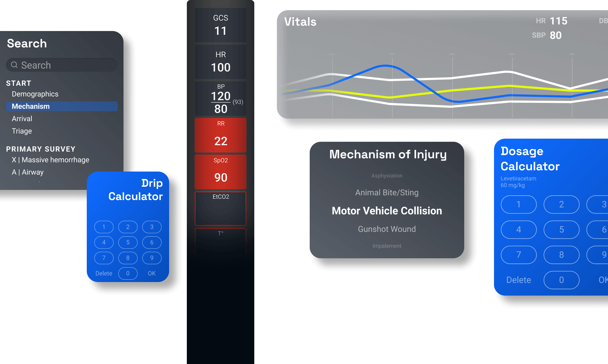Open Demographics in the Start section
Screen dimensions: 608x364
[35, 94]
